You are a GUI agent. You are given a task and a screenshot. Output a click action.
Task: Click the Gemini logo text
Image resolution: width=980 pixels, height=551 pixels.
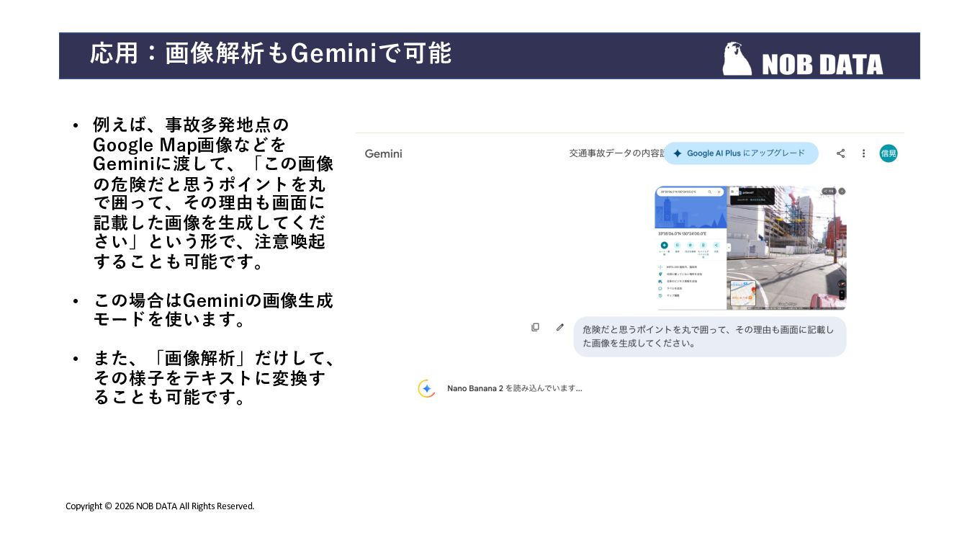[x=383, y=153]
